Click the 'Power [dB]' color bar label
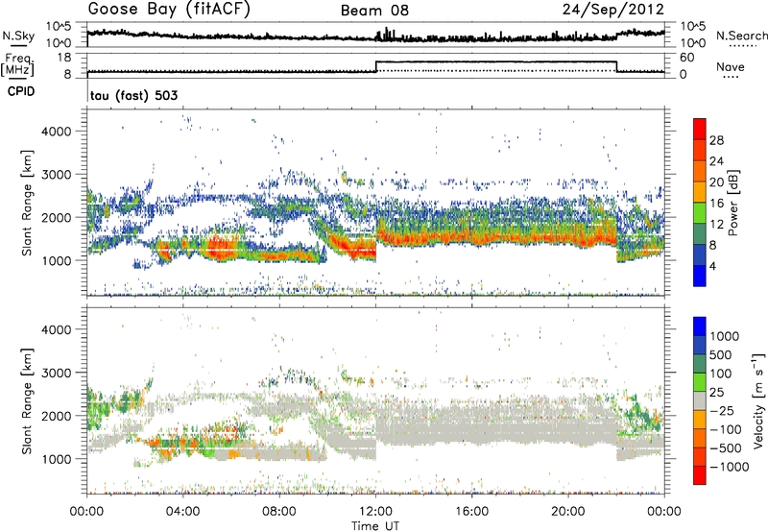Image resolution: width=768 pixels, height=532 pixels. pos(733,203)
